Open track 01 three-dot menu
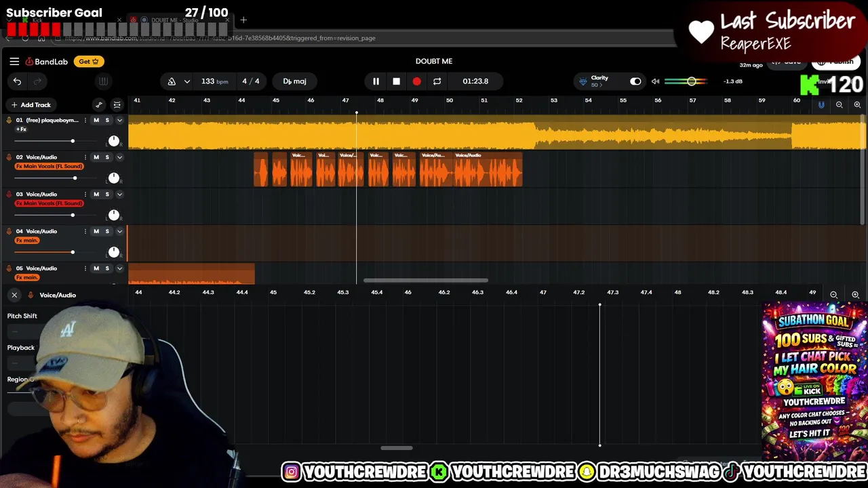The width and height of the screenshot is (868, 488). [x=85, y=120]
